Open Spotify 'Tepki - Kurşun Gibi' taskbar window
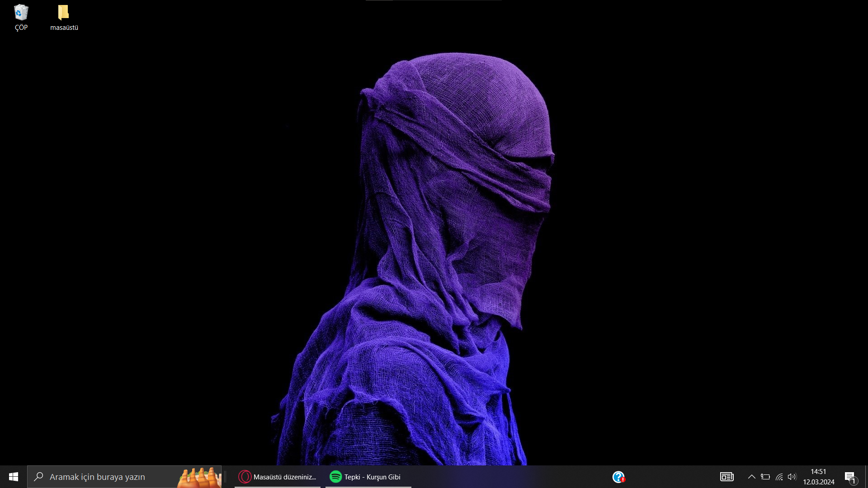Image resolution: width=868 pixels, height=488 pixels. [x=368, y=477]
